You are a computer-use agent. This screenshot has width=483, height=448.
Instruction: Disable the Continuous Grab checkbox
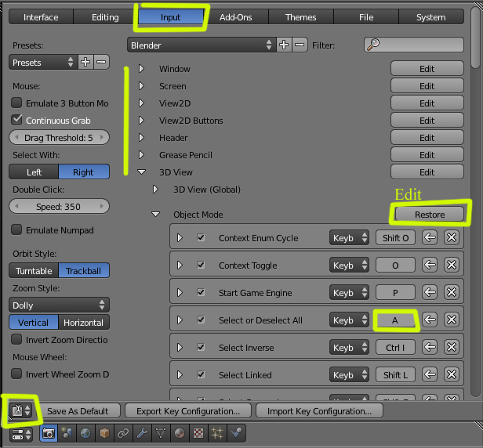point(16,120)
